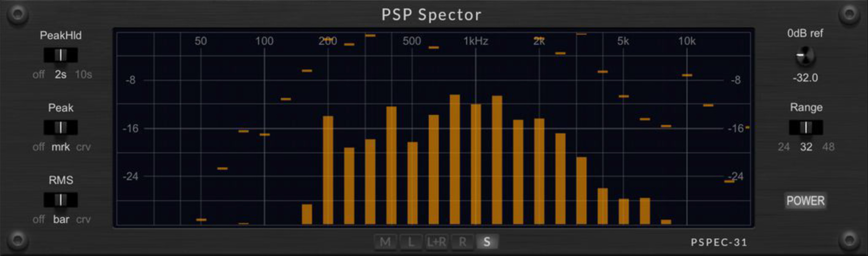Click the RMS mode slider switch
Image resolution: width=868 pixels, height=256 pixels.
(x=60, y=200)
